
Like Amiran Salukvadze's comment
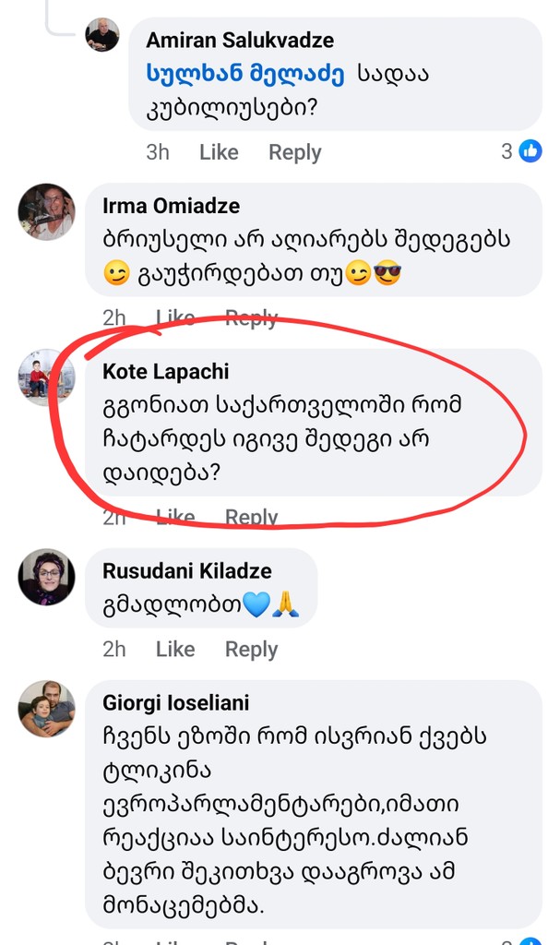219,152
